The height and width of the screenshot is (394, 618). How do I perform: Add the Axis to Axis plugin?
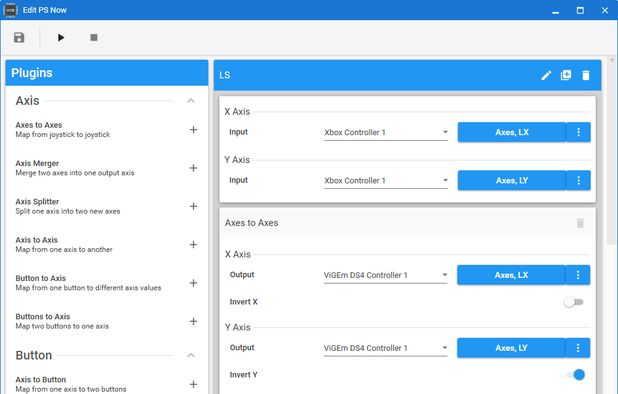pyautogui.click(x=193, y=245)
